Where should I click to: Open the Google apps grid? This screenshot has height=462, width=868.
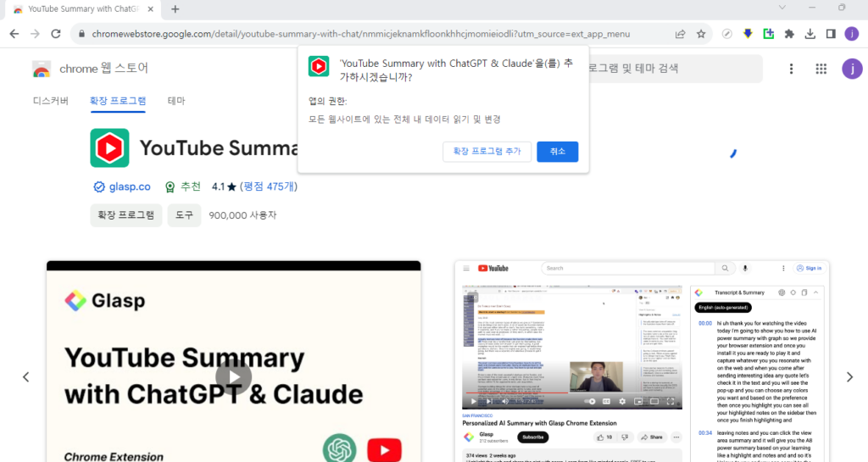pos(821,69)
